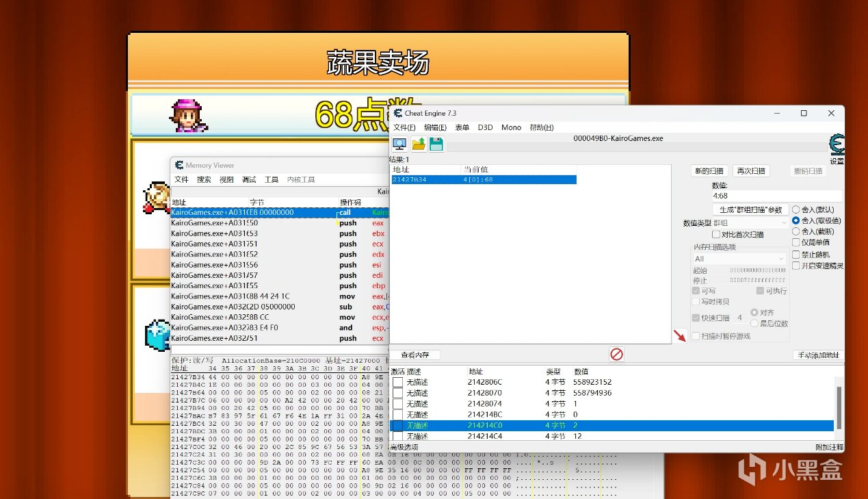The height and width of the screenshot is (499, 868).
Task: Toggle 扫描时暂停游戏 checkbox
Action: pyautogui.click(x=696, y=336)
